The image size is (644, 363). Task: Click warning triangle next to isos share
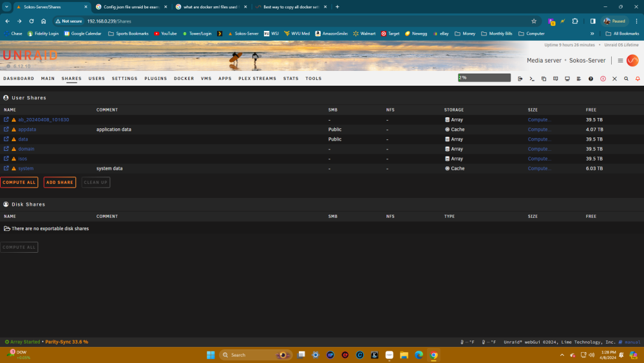pos(14,159)
